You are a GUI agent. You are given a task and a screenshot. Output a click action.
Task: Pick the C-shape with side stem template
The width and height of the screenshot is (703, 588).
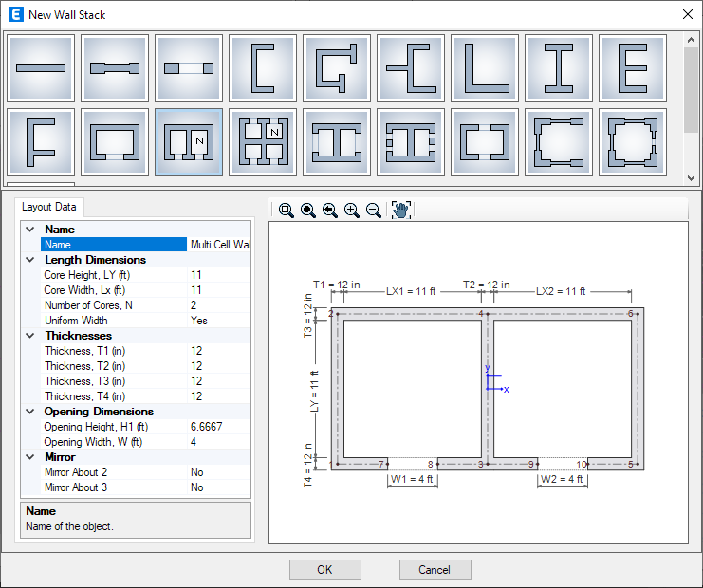coord(411,68)
